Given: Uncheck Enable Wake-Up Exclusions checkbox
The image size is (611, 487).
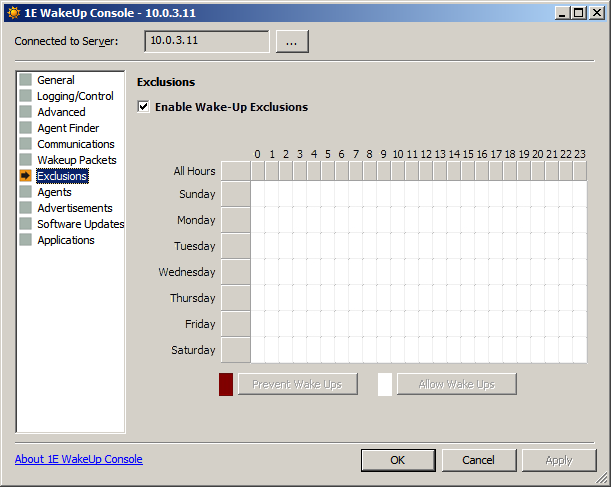Looking at the screenshot, I should [x=143, y=107].
